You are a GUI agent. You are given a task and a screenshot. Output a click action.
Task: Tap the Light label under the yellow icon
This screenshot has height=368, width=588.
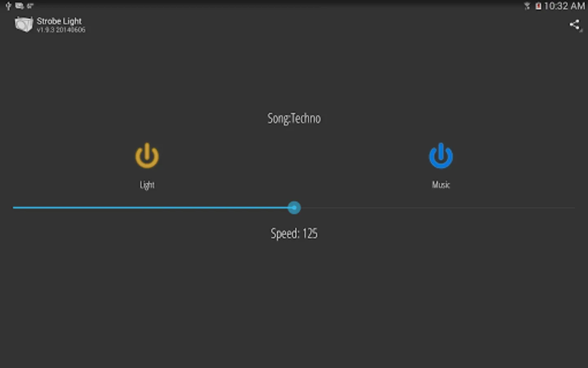(x=147, y=185)
